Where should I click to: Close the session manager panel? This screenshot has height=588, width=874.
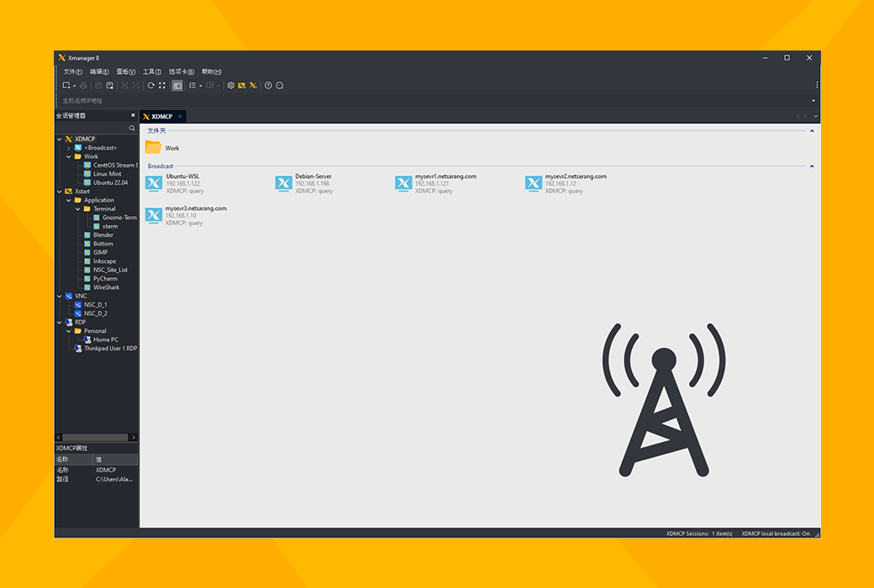click(133, 116)
